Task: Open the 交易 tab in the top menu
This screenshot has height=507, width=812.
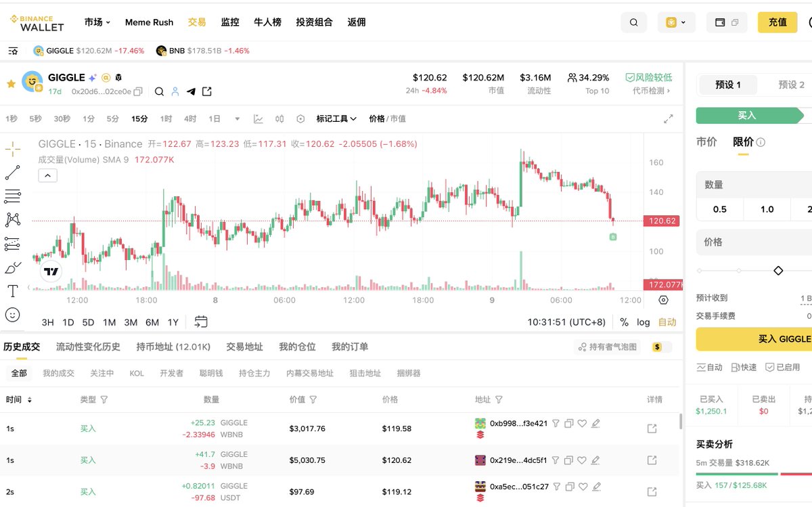Action: tap(197, 22)
